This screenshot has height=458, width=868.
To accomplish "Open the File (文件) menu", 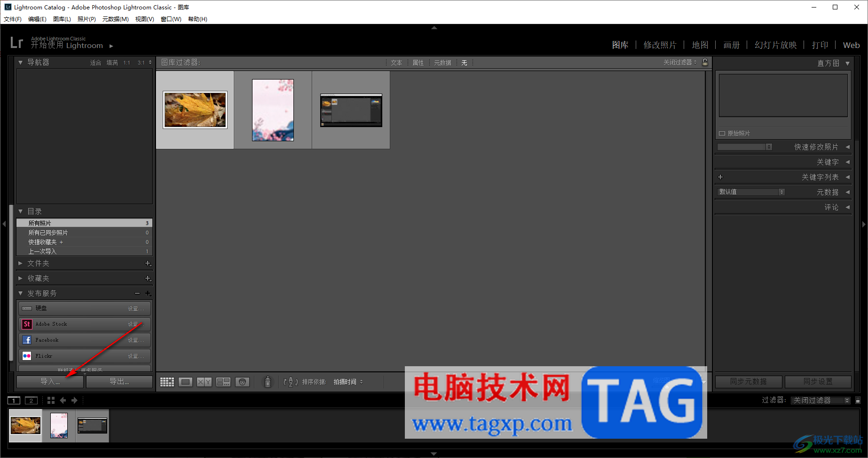I will (13, 19).
